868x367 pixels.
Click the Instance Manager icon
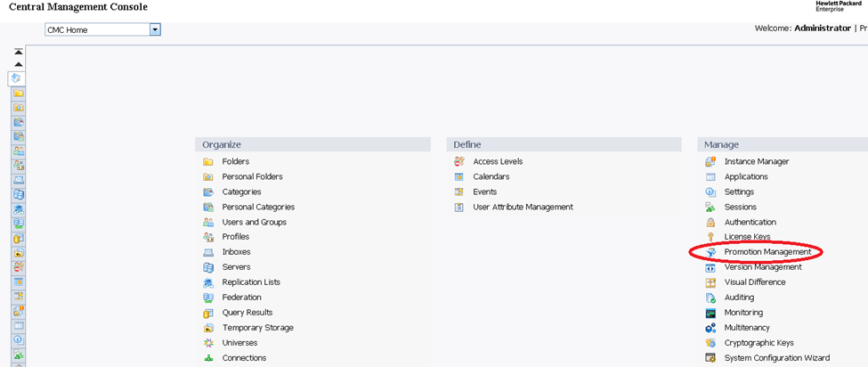pyautogui.click(x=710, y=162)
